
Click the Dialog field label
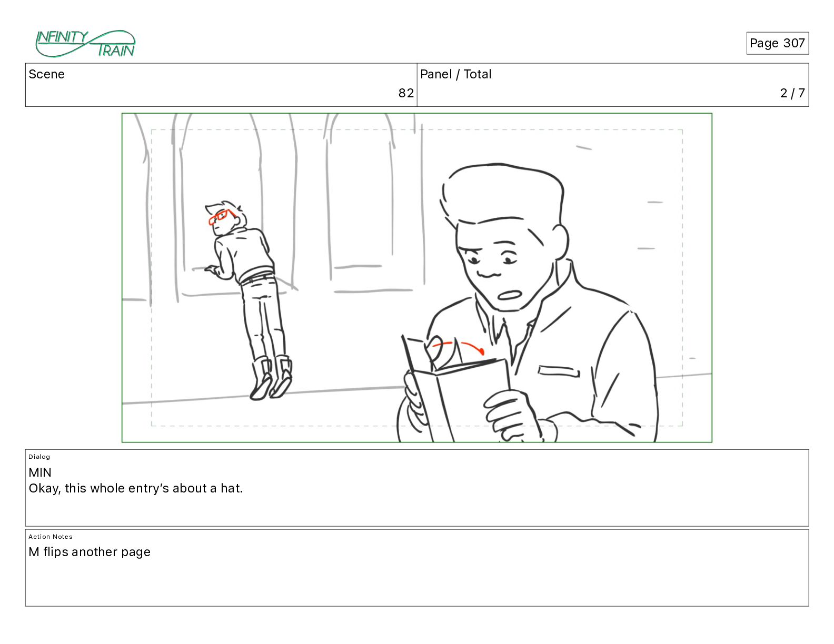39,457
